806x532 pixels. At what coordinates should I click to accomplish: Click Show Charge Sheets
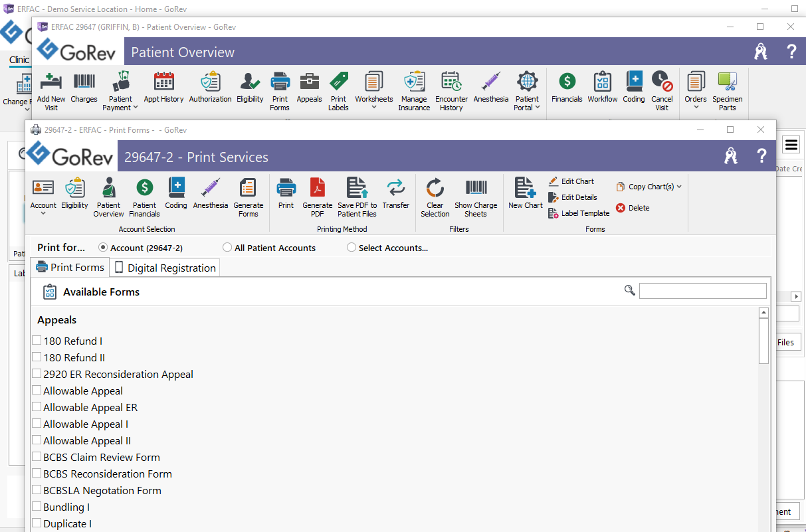[476, 197]
